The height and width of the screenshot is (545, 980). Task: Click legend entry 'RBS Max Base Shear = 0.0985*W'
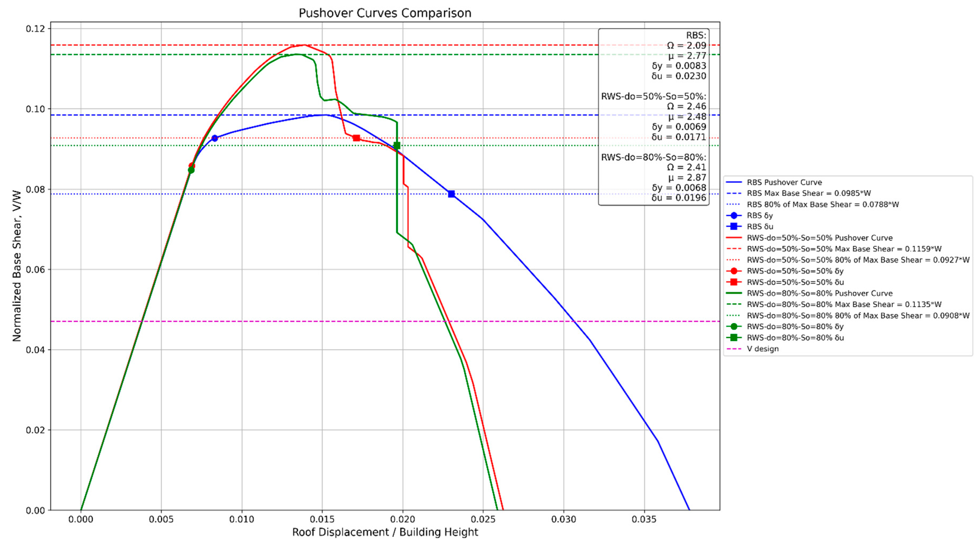point(809,193)
